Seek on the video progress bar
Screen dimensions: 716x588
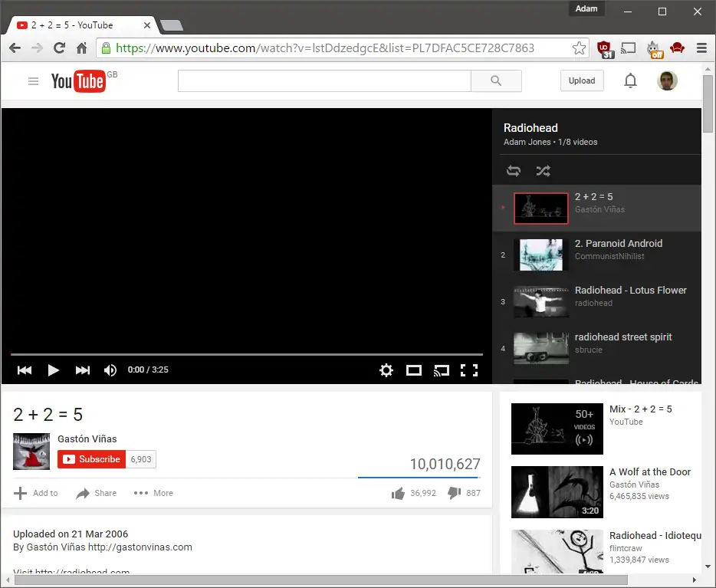pos(247,354)
